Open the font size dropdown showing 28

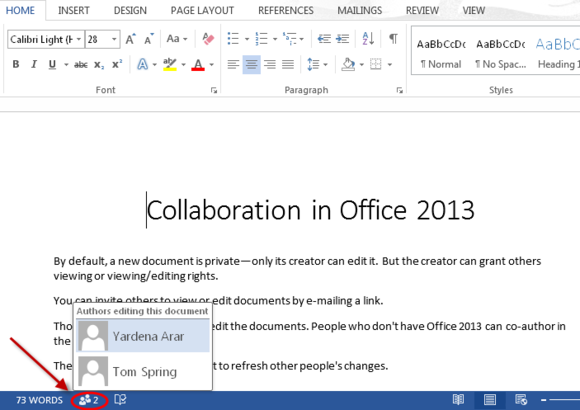(x=114, y=39)
